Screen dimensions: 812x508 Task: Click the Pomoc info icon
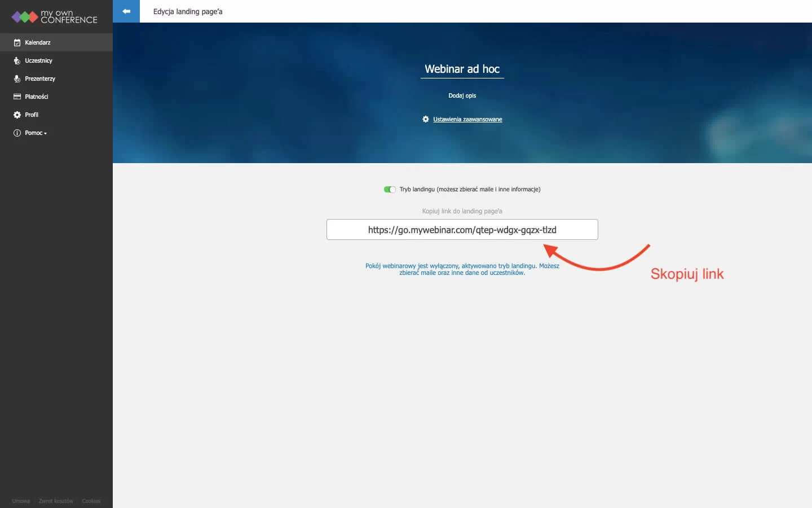coord(17,133)
